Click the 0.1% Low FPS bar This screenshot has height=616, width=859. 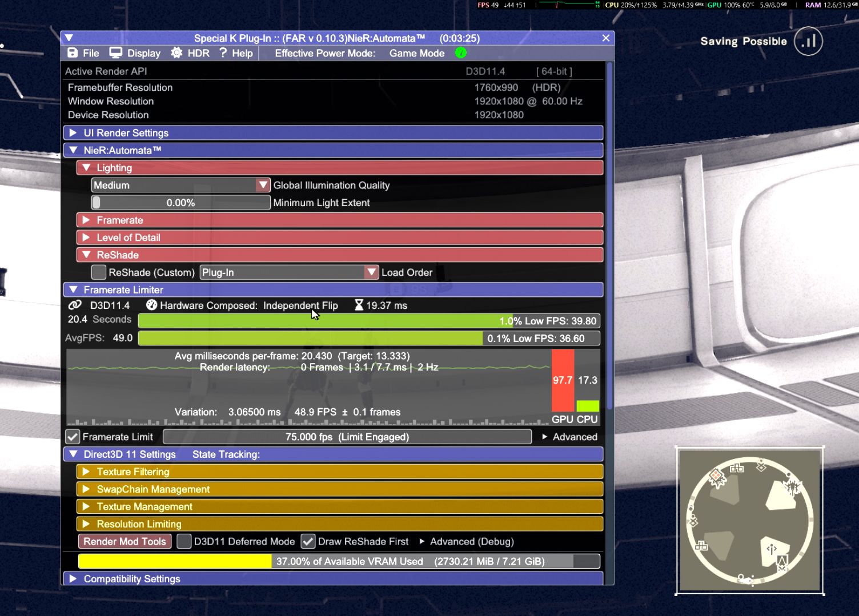tap(369, 339)
